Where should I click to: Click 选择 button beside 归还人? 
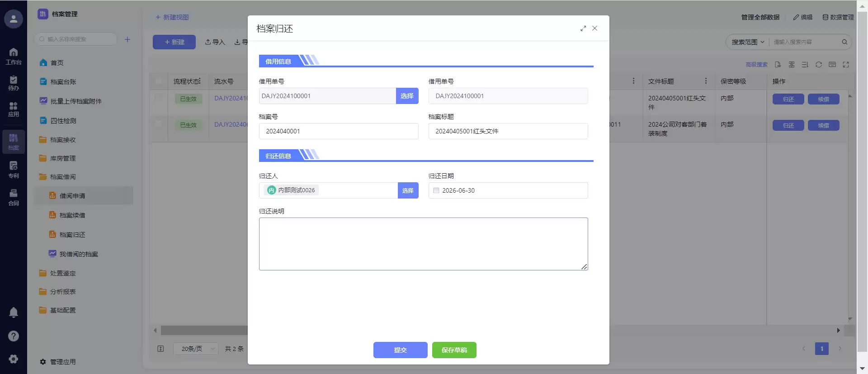408,190
